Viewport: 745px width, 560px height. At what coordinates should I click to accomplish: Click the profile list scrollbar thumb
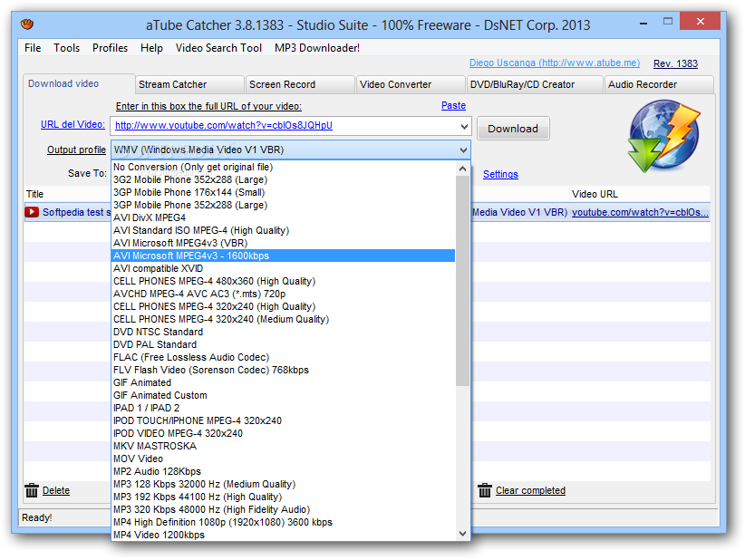(462, 281)
